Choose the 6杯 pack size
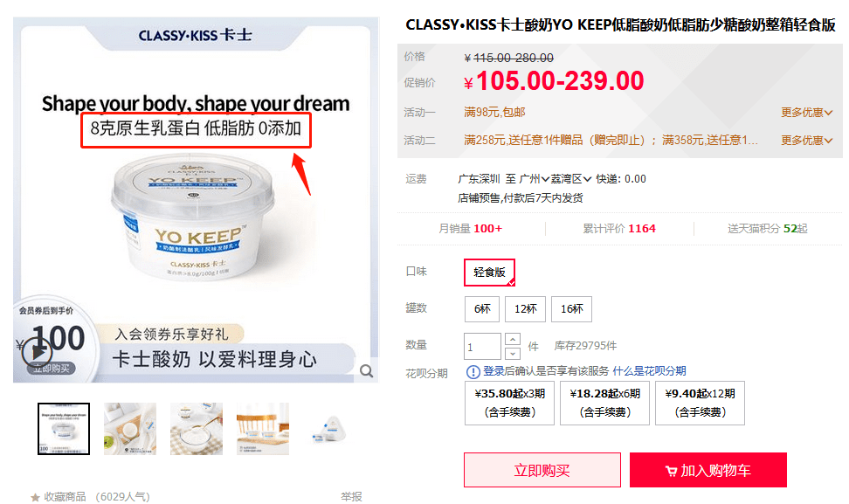 pos(482,309)
